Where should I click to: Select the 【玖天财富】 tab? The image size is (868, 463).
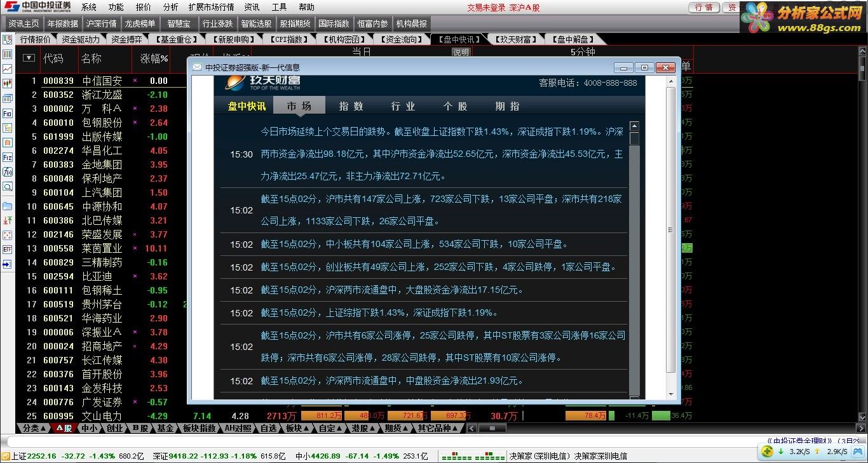[515, 39]
